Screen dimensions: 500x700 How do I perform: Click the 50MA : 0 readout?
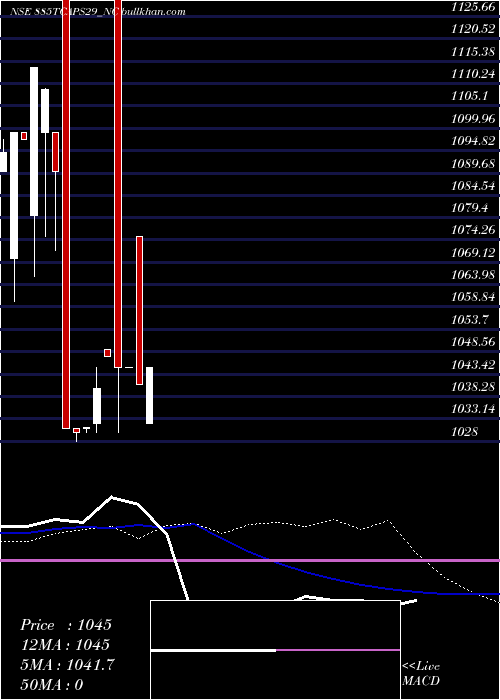(x=51, y=685)
